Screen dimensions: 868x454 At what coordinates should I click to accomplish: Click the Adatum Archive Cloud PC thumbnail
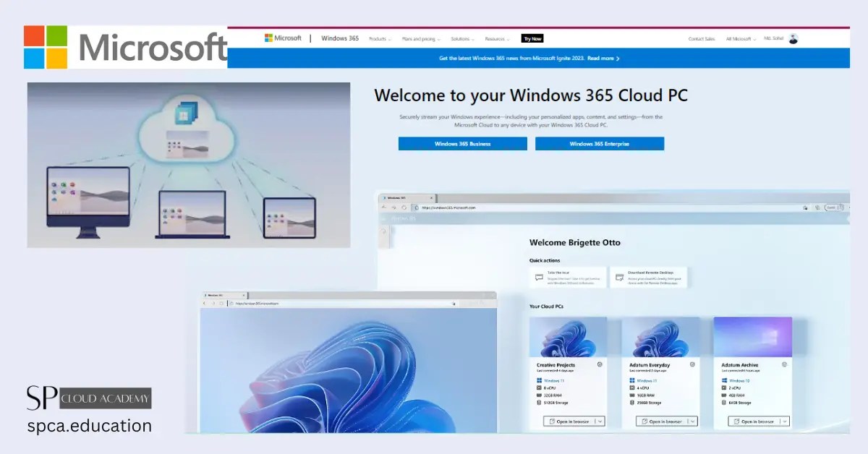(x=753, y=337)
